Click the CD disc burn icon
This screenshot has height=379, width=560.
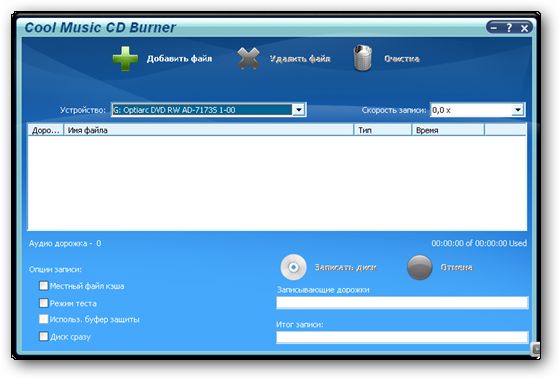[x=293, y=267]
